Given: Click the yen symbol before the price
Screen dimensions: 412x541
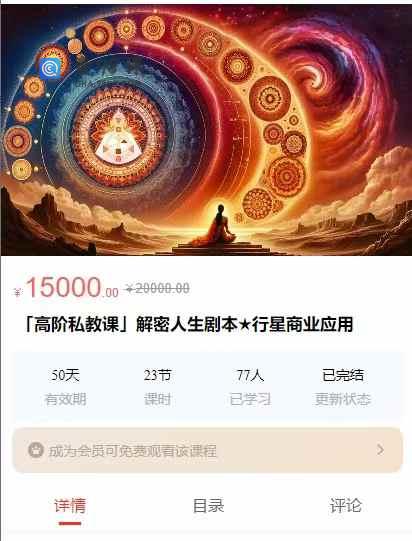Looking at the screenshot, I should [x=18, y=293].
